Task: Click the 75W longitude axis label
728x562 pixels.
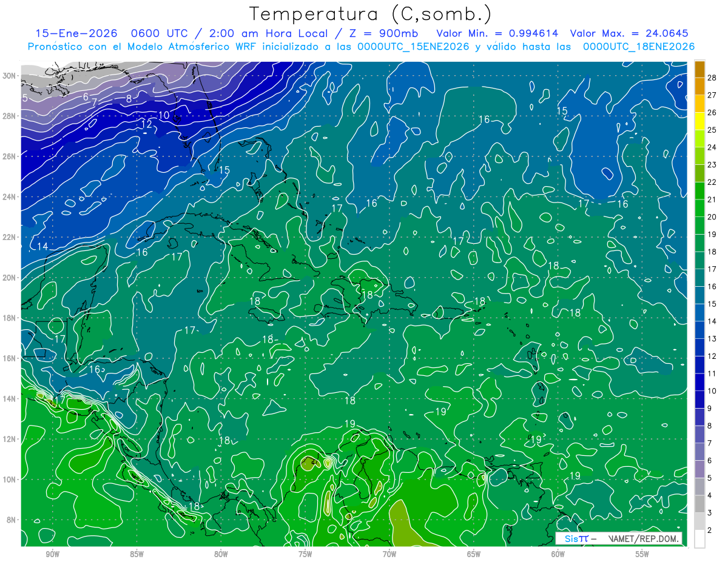Action: click(305, 554)
